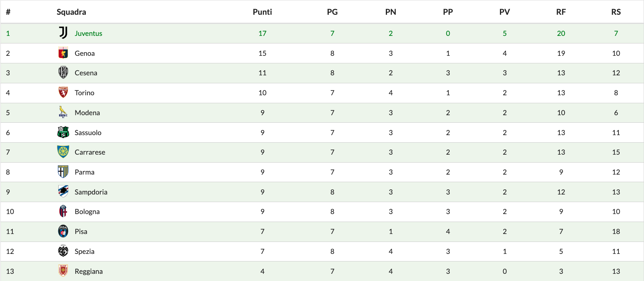The width and height of the screenshot is (644, 281).
Task: Select the Genoa team name
Action: click(85, 53)
